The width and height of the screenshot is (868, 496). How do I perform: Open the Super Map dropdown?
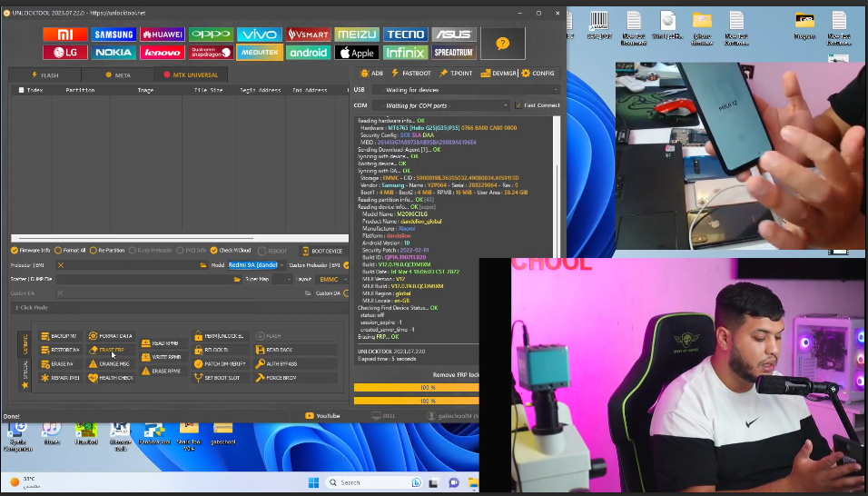pos(281,280)
